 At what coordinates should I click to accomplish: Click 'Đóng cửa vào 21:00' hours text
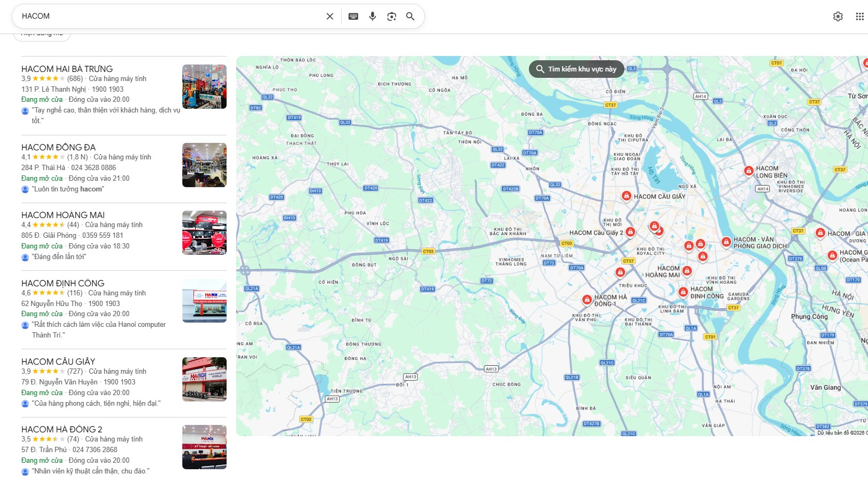point(99,178)
